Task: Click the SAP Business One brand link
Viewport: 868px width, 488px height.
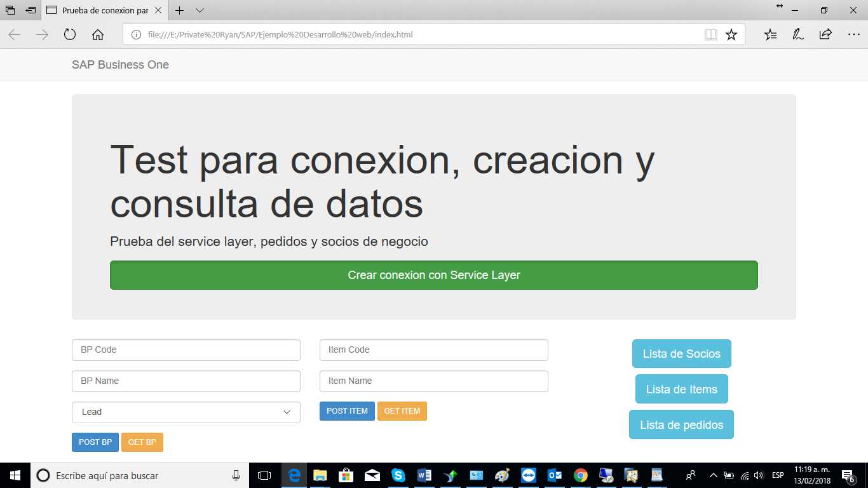Action: (x=120, y=65)
